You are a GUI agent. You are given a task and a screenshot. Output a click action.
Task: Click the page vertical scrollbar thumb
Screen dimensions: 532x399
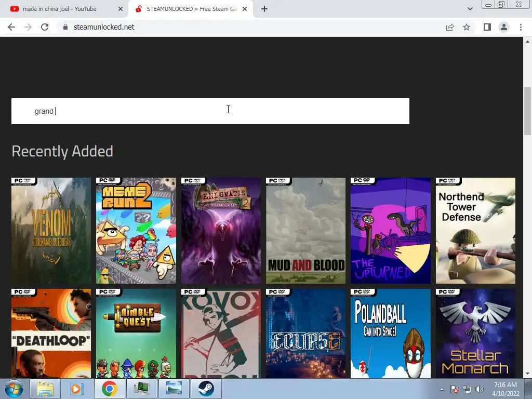point(527,111)
